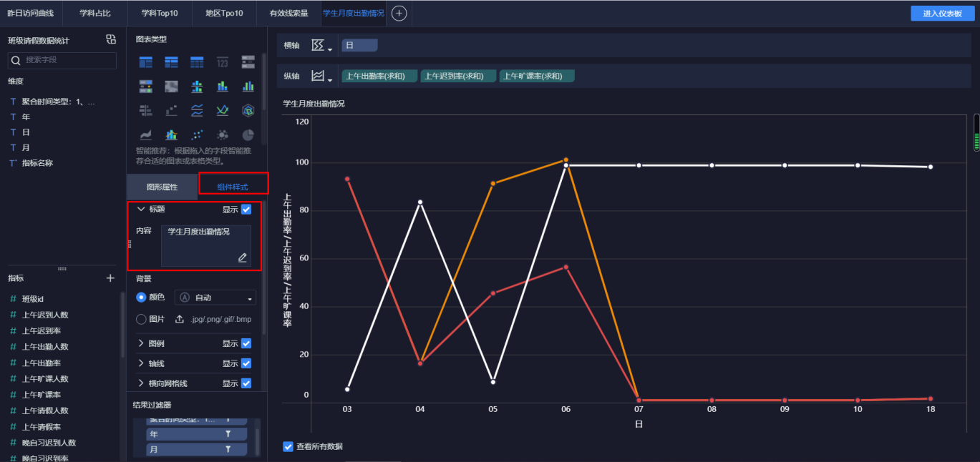
Task: Pick the waterfall step chart icon
Action: point(171,110)
